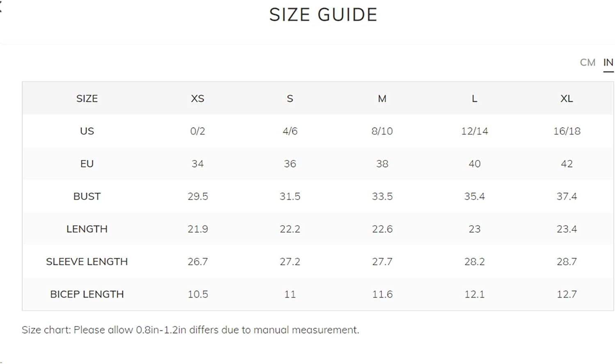
Task: Switch units to CM
Action: coord(587,63)
